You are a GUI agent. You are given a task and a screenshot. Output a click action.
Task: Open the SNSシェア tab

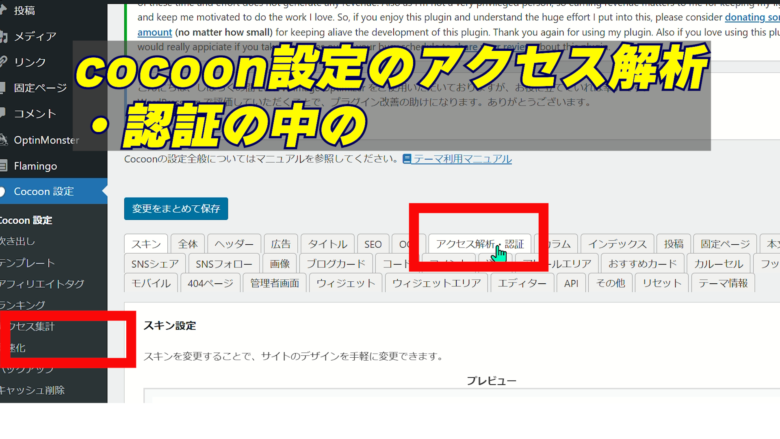(x=154, y=264)
